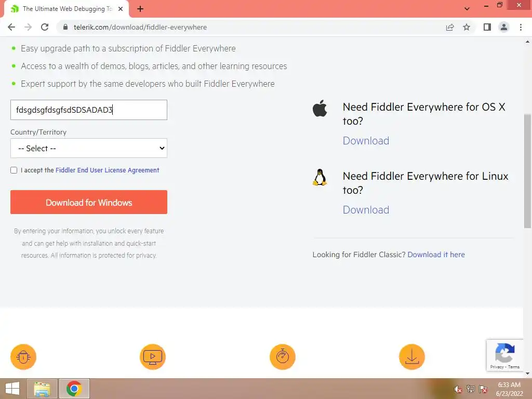Click the orange bug icon
The height and width of the screenshot is (399, 532).
pos(23,357)
